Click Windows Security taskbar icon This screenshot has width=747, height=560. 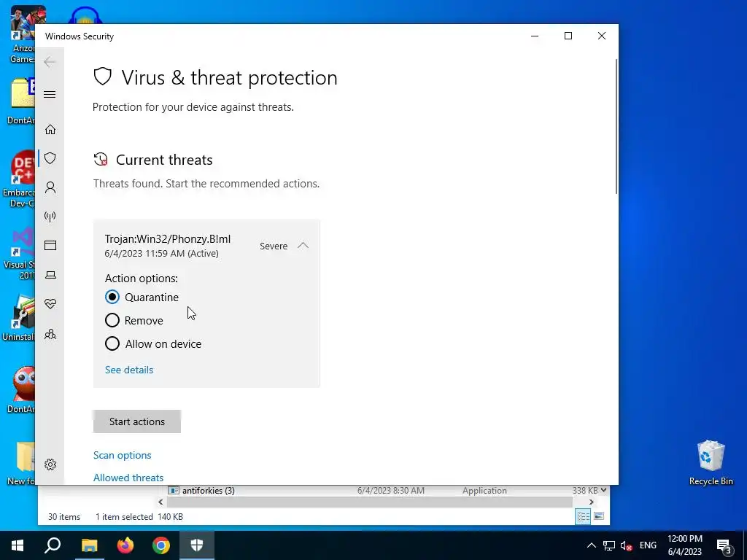197,545
